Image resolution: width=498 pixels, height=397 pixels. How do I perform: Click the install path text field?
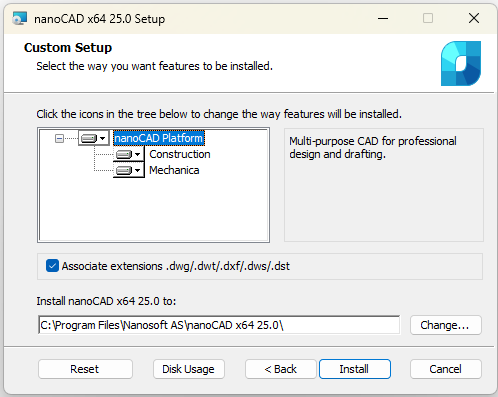coord(219,325)
